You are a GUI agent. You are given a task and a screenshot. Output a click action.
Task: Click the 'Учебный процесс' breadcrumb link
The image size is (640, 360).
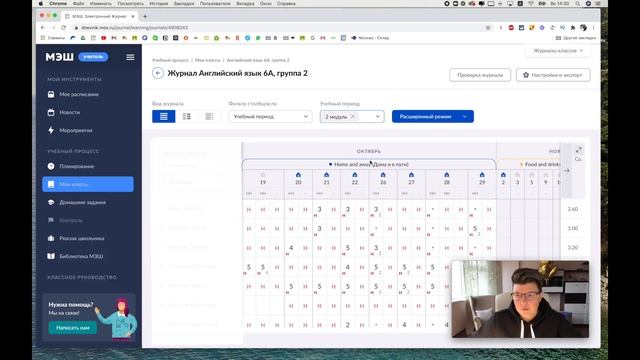[x=170, y=60]
